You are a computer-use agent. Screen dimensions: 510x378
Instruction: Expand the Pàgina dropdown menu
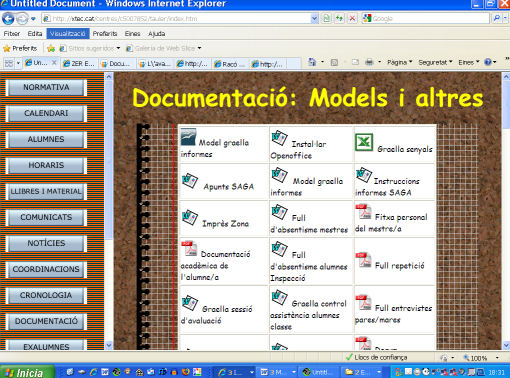[x=400, y=62]
